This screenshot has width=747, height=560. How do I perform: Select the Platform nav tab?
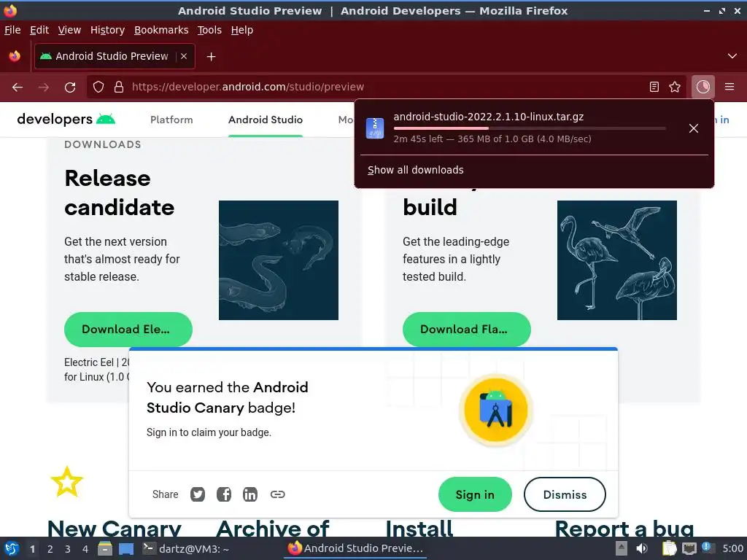(171, 120)
